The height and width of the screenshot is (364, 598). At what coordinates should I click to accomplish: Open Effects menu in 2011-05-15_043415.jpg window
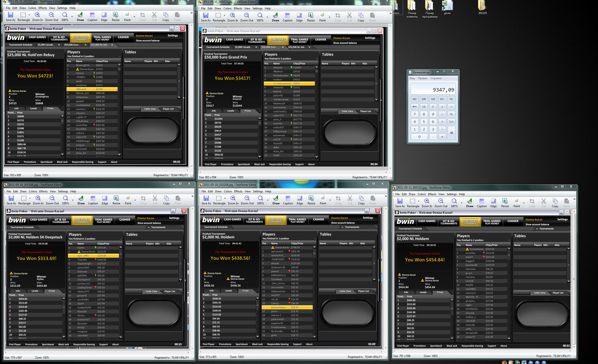pos(238,8)
